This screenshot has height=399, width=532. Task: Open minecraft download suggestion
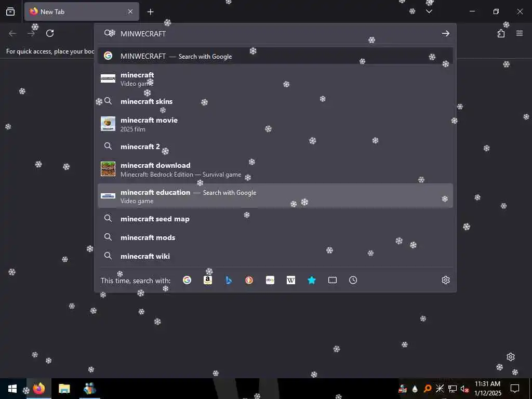(275, 169)
